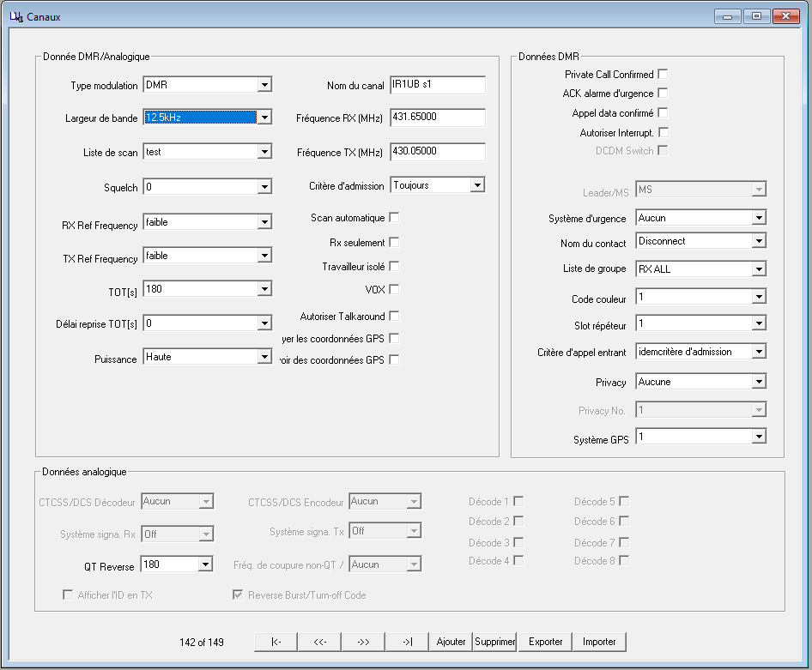This screenshot has width=812, height=670.
Task: Click the 142 of 149 record counter
Action: click(x=202, y=642)
